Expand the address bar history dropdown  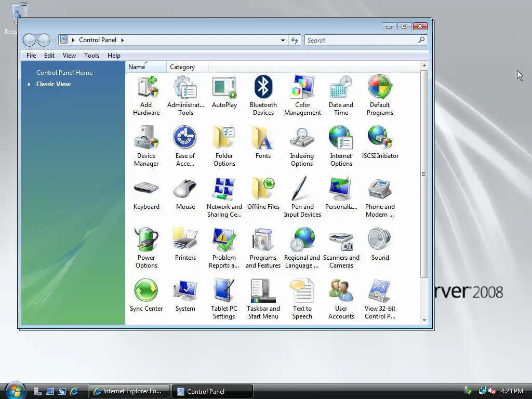283,41
